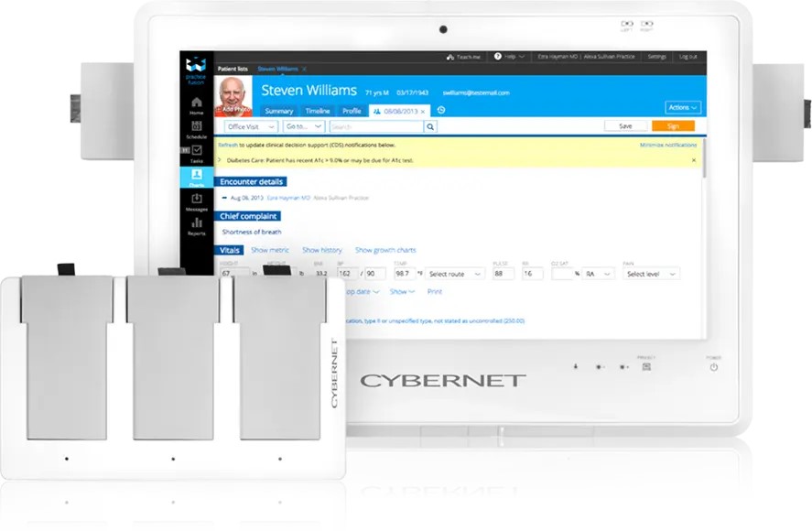This screenshot has width=812, height=531.
Task: Click into the Search field
Action: [376, 126]
